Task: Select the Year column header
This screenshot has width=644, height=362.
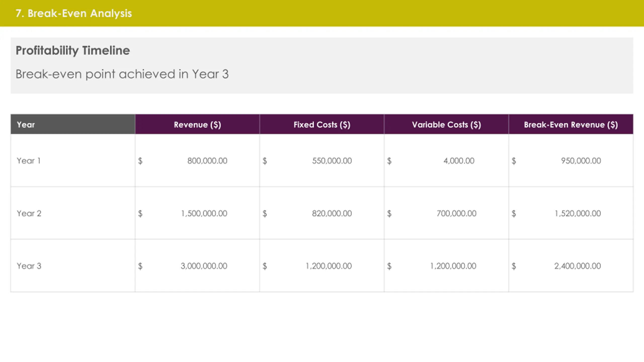Action: coord(73,124)
